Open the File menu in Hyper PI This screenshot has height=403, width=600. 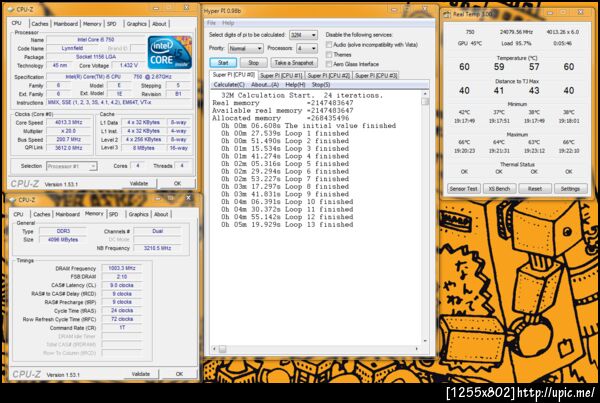coord(211,23)
